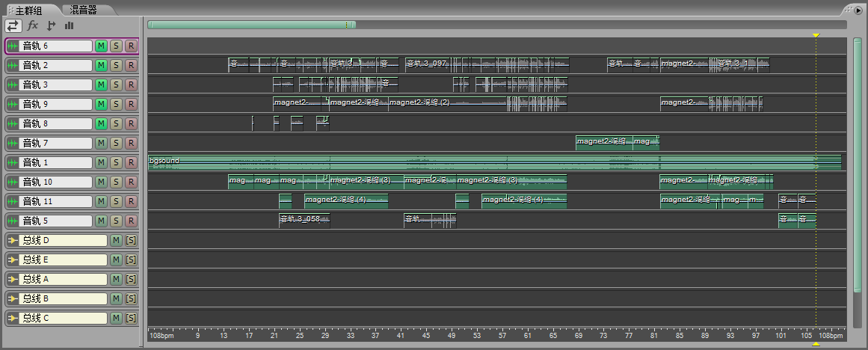Unmute track 音轨 9
Viewport: 868px width, 350px height.
click(101, 104)
